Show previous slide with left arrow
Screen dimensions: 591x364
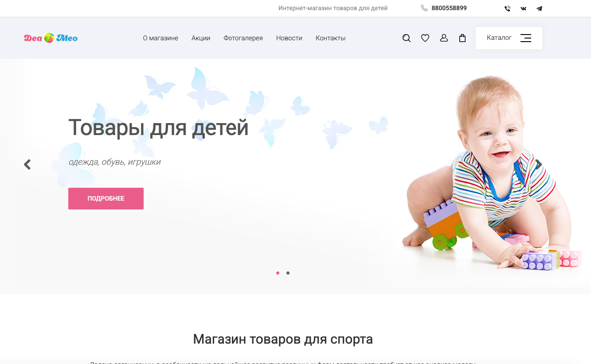tap(27, 165)
